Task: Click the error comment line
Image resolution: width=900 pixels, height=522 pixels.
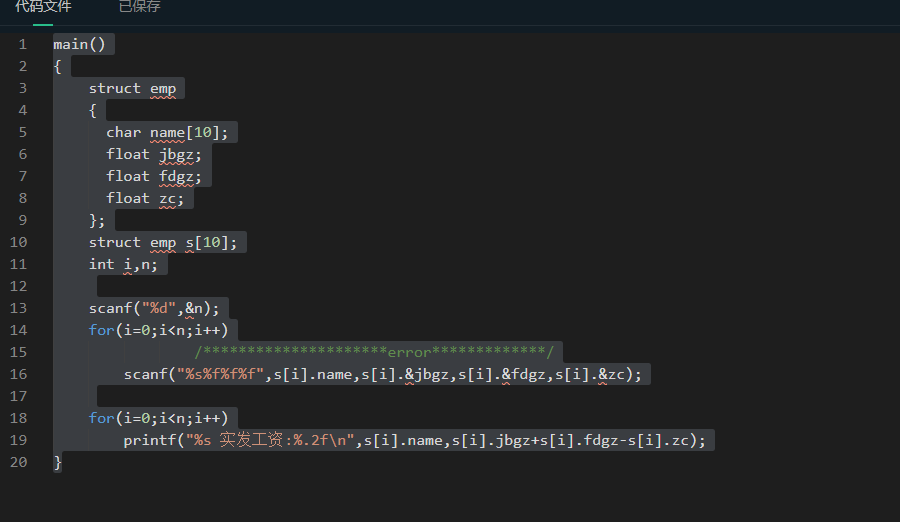Action: (x=374, y=352)
